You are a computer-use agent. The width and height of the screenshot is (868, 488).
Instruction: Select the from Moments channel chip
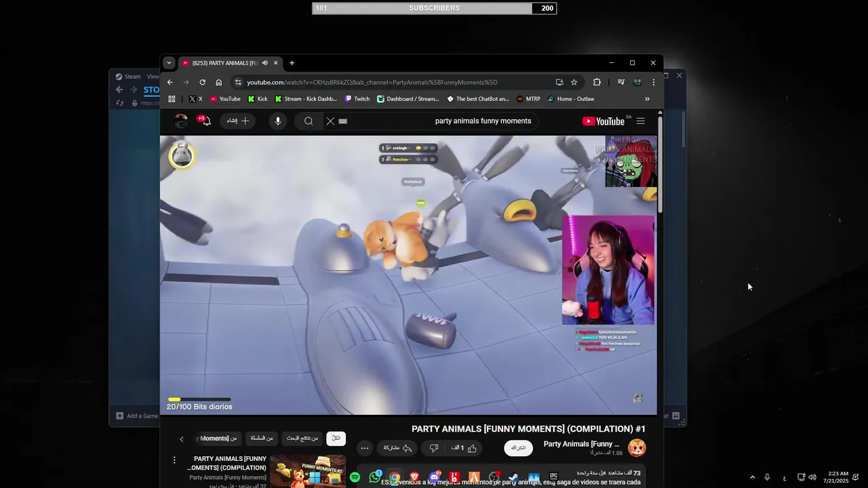218,439
